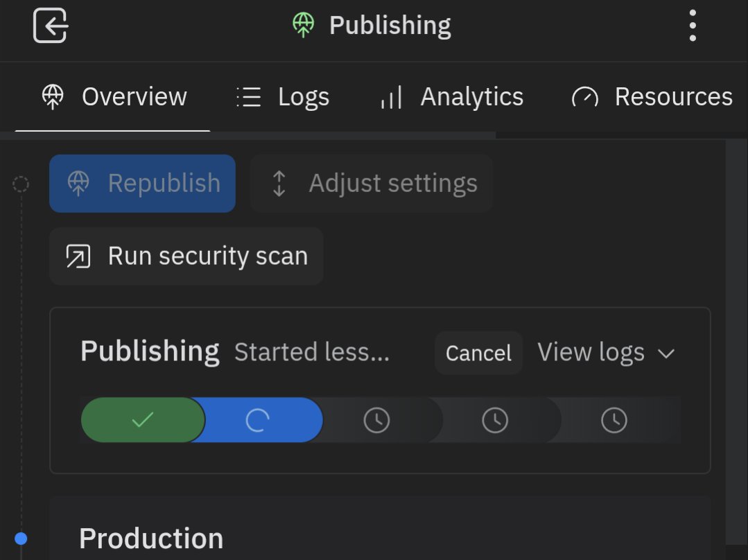Switch to the Overview tab
748x560 pixels.
[113, 97]
